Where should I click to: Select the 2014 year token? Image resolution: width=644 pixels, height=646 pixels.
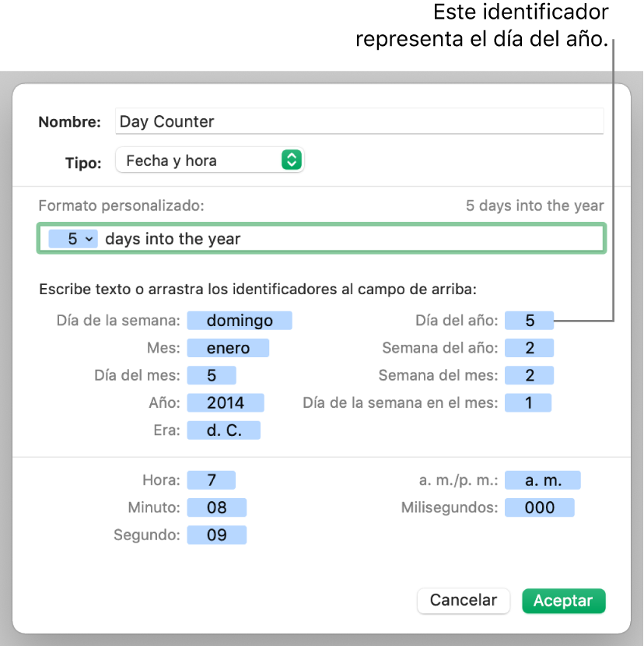pyautogui.click(x=226, y=402)
